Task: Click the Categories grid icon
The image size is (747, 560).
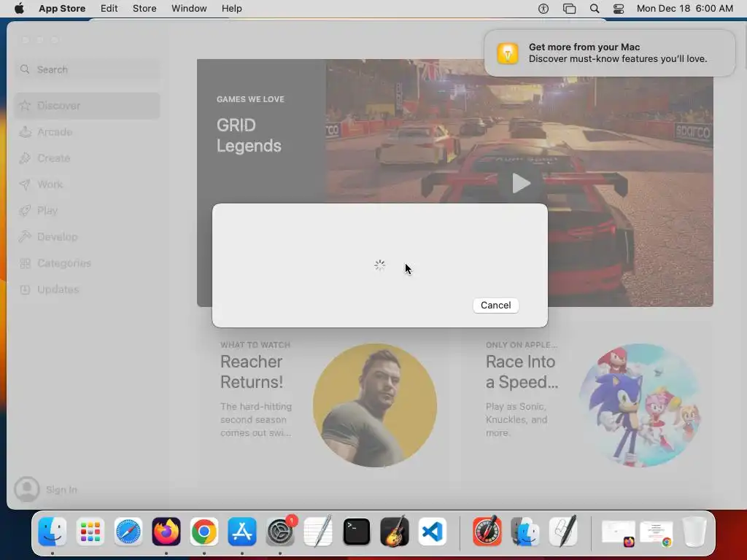Action: coord(26,262)
